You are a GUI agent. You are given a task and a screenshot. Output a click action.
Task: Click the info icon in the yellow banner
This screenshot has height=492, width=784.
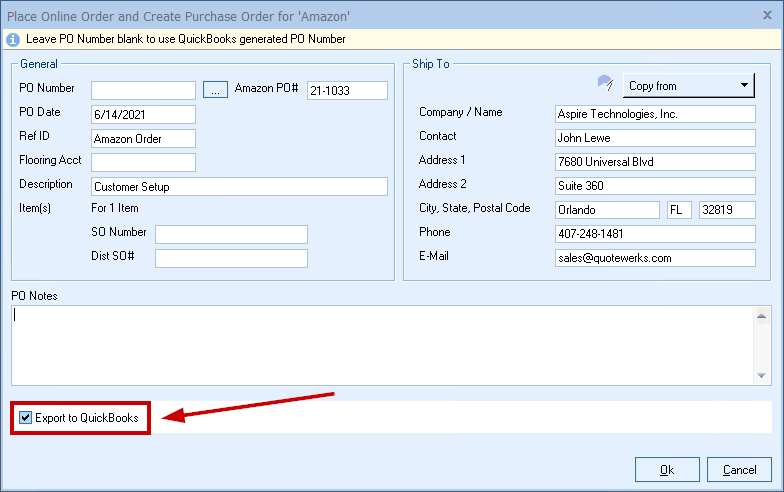pyautogui.click(x=12, y=40)
